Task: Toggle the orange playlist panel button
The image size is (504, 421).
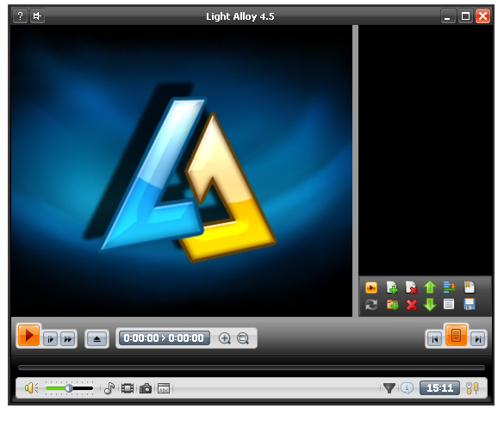Action: pos(456,336)
